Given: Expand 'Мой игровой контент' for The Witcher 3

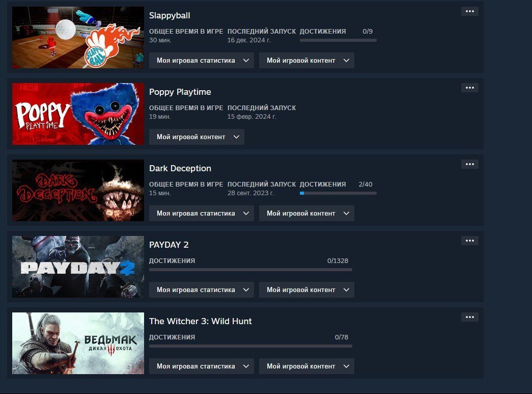Looking at the screenshot, I should point(306,366).
